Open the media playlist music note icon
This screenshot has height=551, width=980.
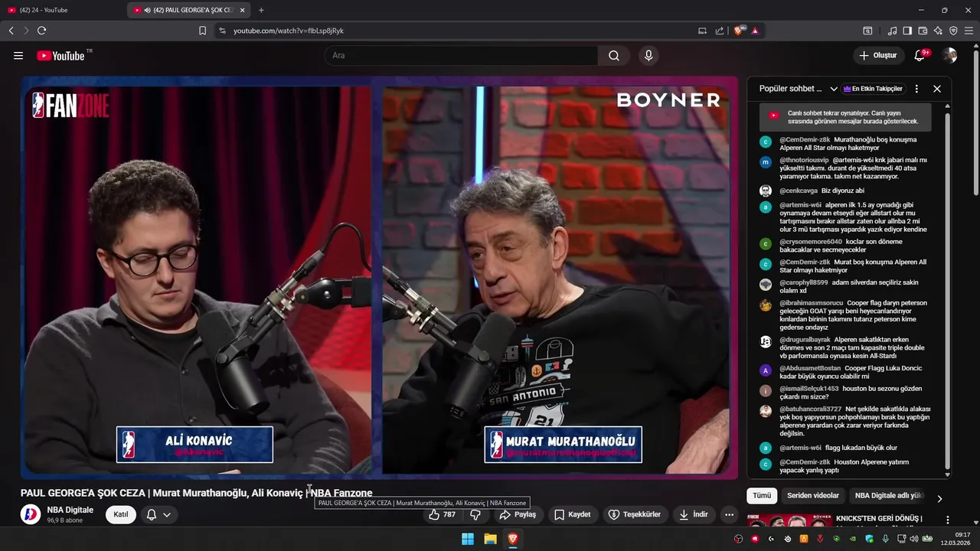click(892, 31)
